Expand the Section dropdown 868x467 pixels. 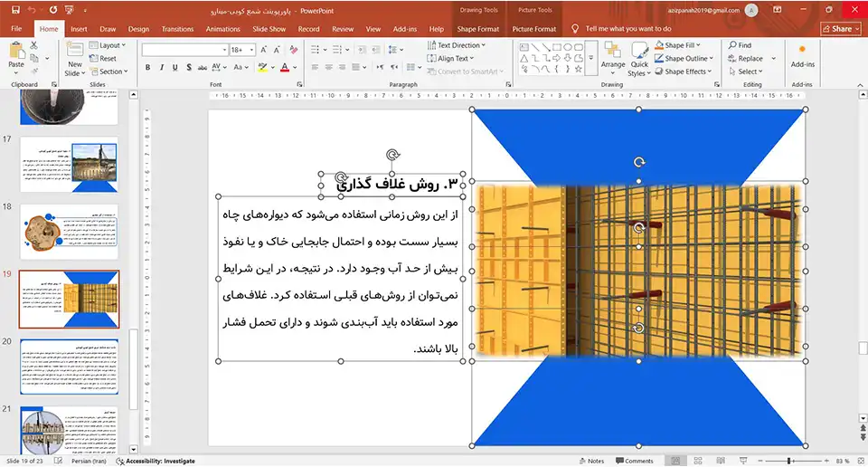coord(109,71)
